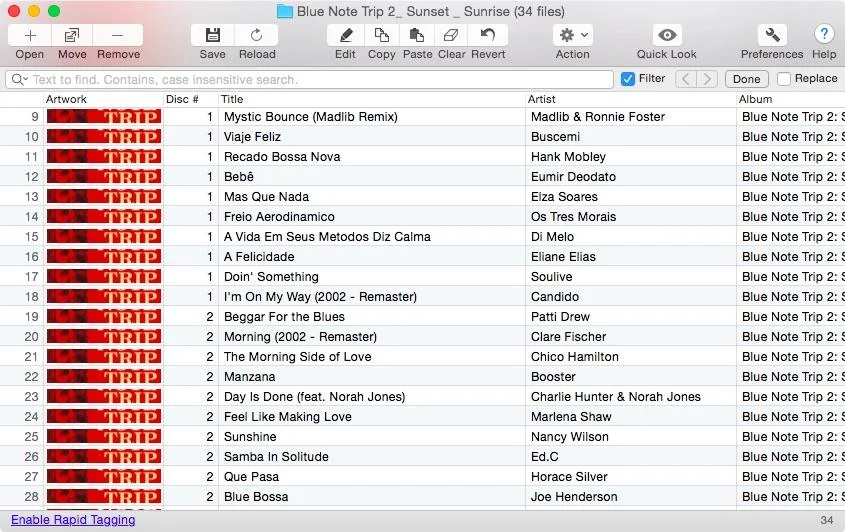Click Enable Rapid Tagging link
845x532 pixels.
tap(73, 520)
